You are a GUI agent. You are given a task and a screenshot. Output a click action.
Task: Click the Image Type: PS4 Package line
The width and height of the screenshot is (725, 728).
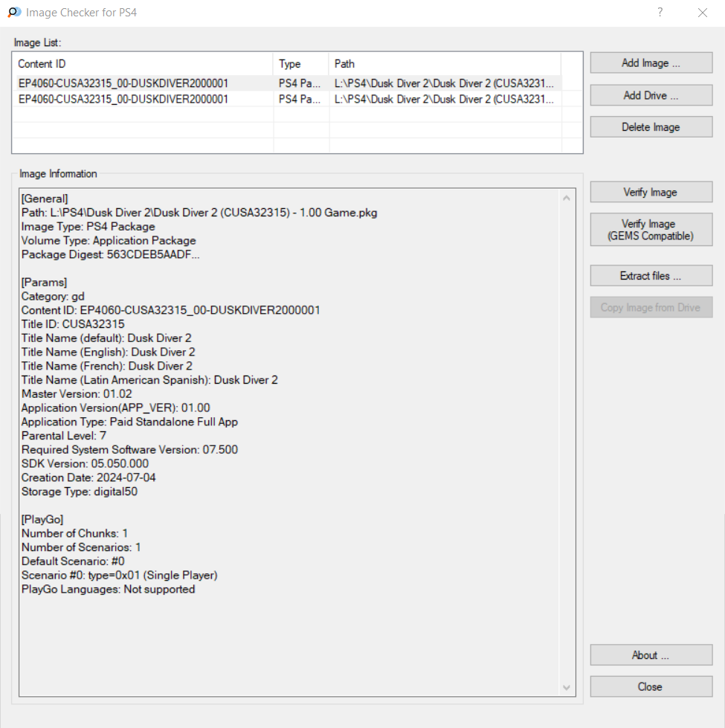point(88,227)
